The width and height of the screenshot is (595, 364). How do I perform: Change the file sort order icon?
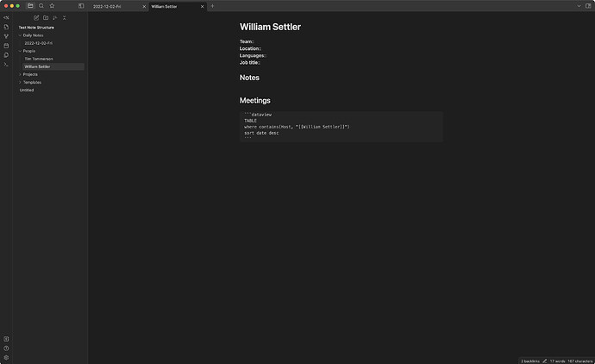55,18
